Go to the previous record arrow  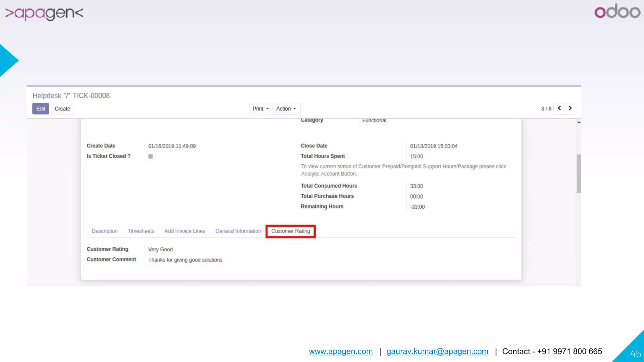pyautogui.click(x=559, y=108)
